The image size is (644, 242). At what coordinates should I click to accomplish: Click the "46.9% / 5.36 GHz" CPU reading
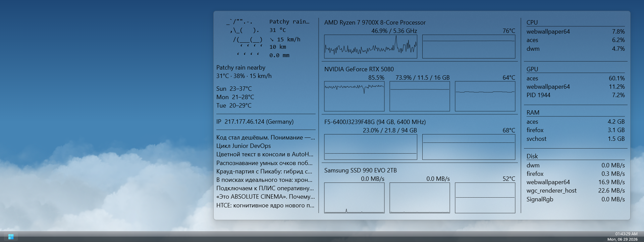(394, 31)
